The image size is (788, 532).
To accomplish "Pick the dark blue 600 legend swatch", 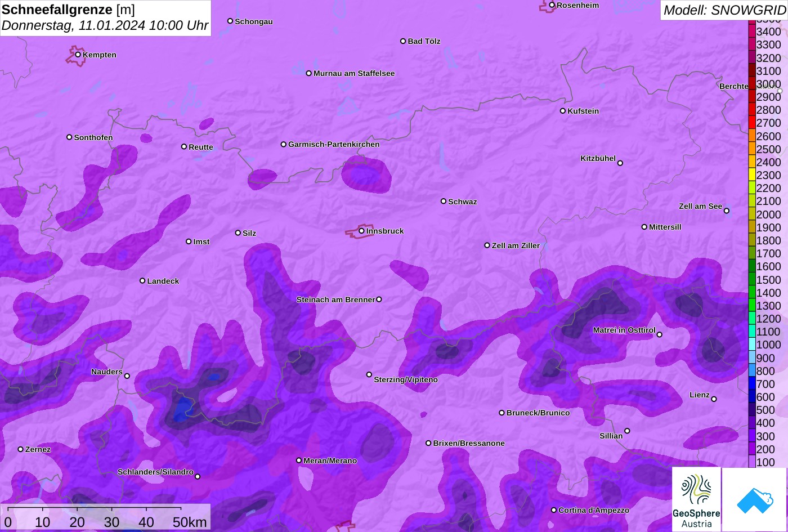I will [x=752, y=397].
